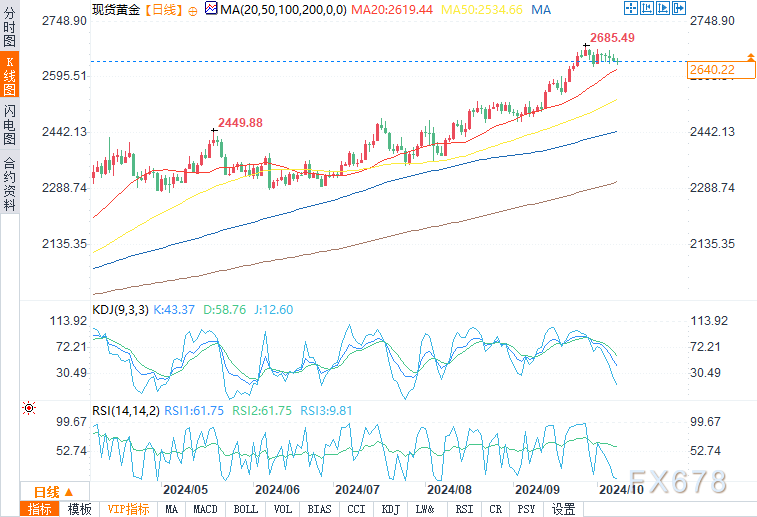Screen dimensions: 757x517
Task: Open the 日线 period dropdown
Action: [53, 491]
